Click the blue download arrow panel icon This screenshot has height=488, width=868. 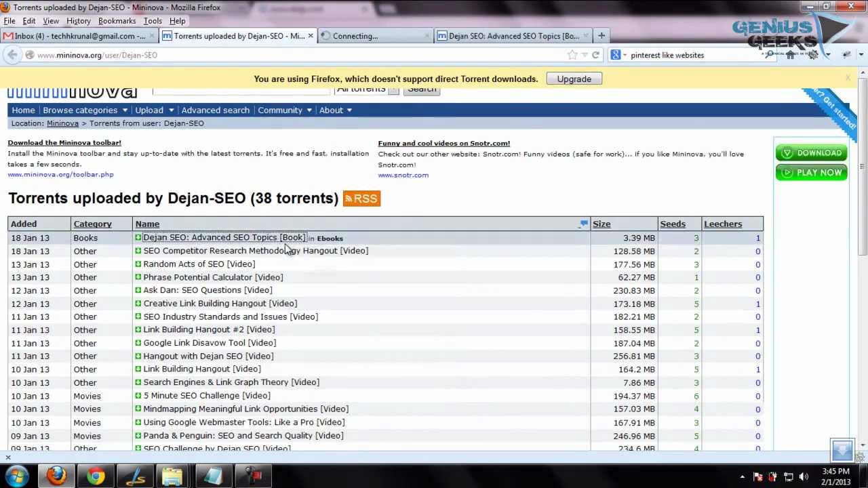coord(842,450)
